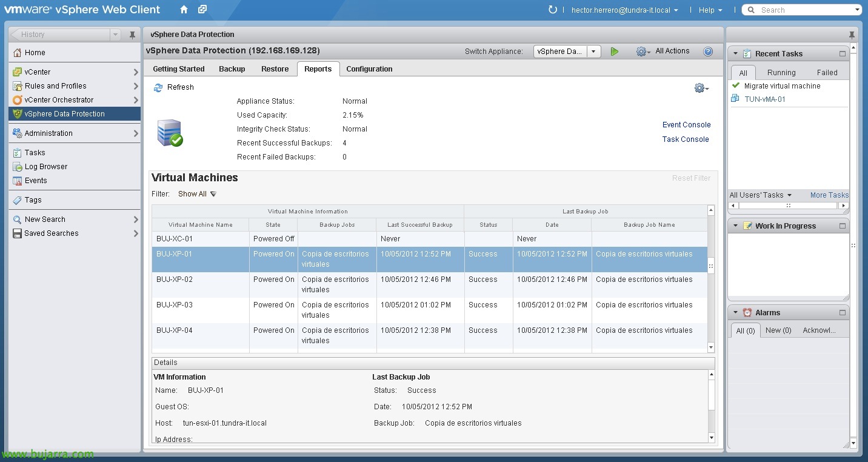Viewport: 868px width, 462px height.
Task: Open the search options dropdown arrow
Action: (858, 10)
